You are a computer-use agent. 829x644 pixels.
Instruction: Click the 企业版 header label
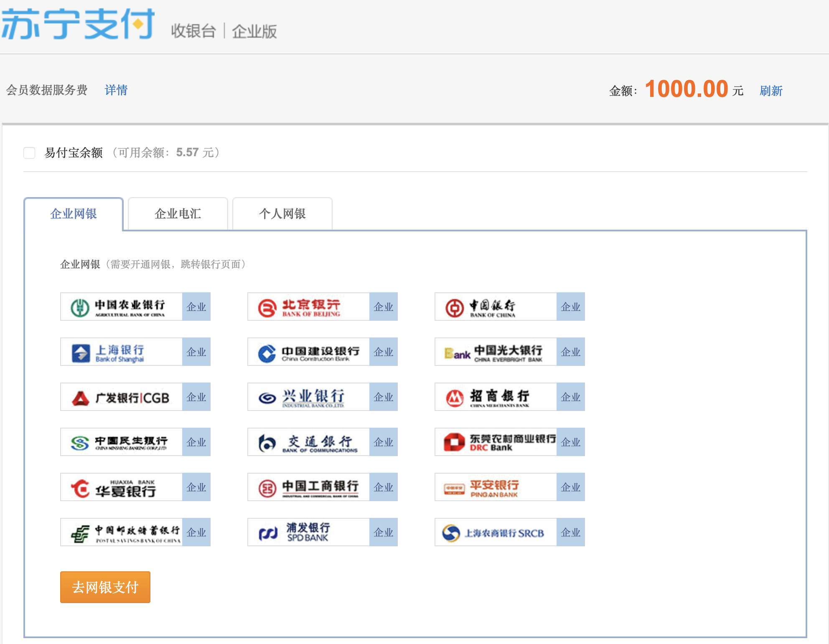coord(254,31)
